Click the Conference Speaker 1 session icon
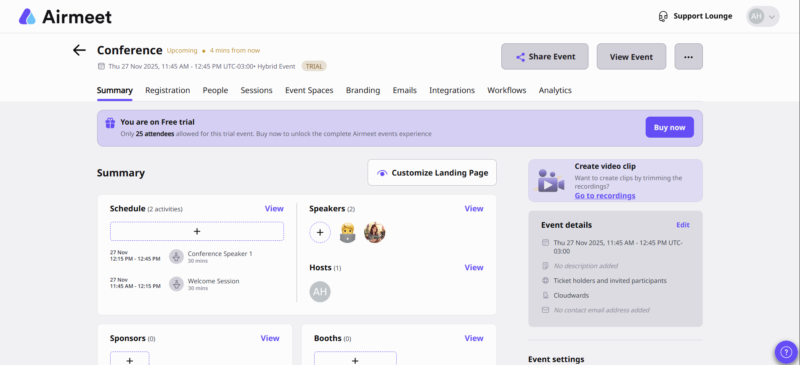 pos(176,256)
